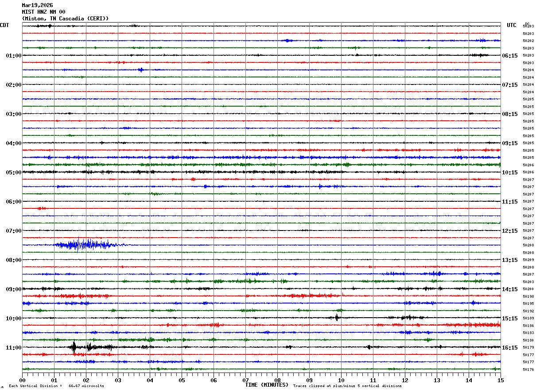Screen dimensions: 536x392
Task: Click the 11:00 CDT time label
Action: pyautogui.click(x=14, y=348)
